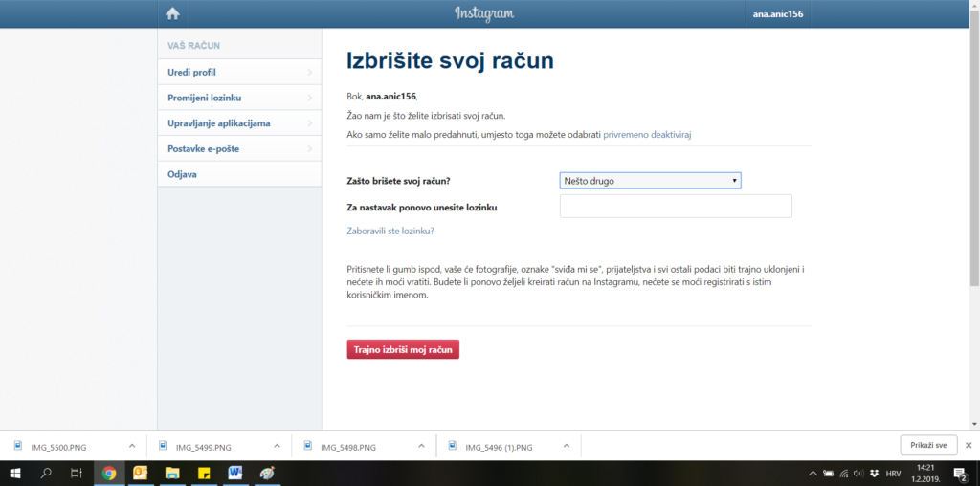Open clock showing 14:21
Image resolution: width=980 pixels, height=486 pixels.
pyautogui.click(x=925, y=473)
